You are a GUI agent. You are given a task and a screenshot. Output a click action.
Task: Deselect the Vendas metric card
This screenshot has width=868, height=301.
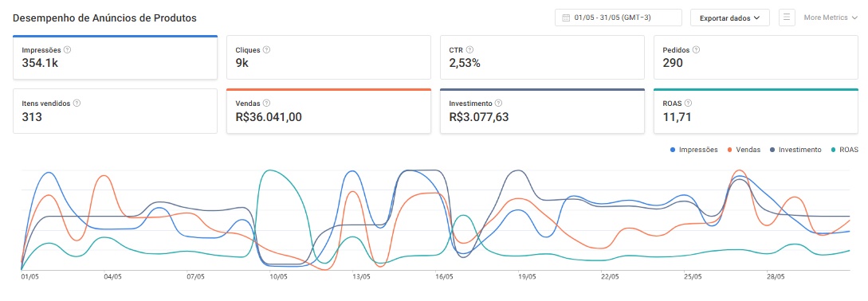[x=329, y=111]
